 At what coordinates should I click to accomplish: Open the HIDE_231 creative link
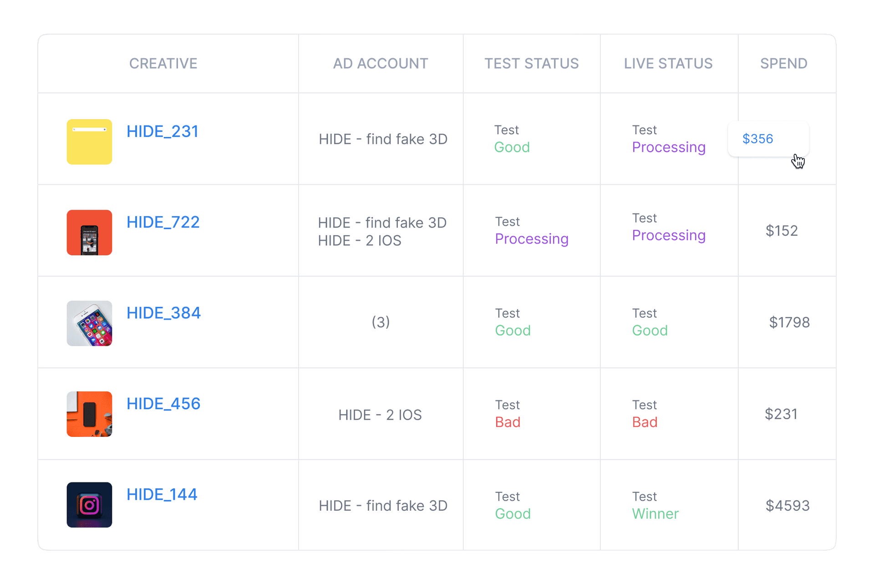(163, 132)
